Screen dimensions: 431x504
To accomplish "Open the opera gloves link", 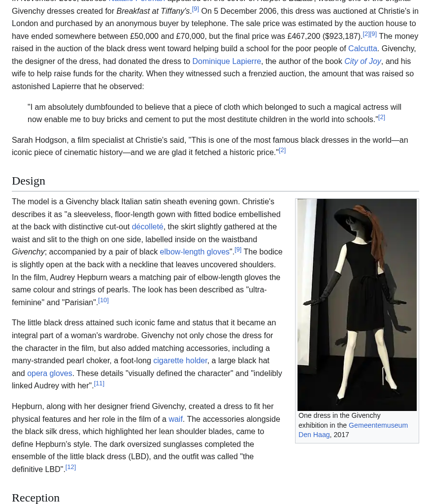I will 50,373.
